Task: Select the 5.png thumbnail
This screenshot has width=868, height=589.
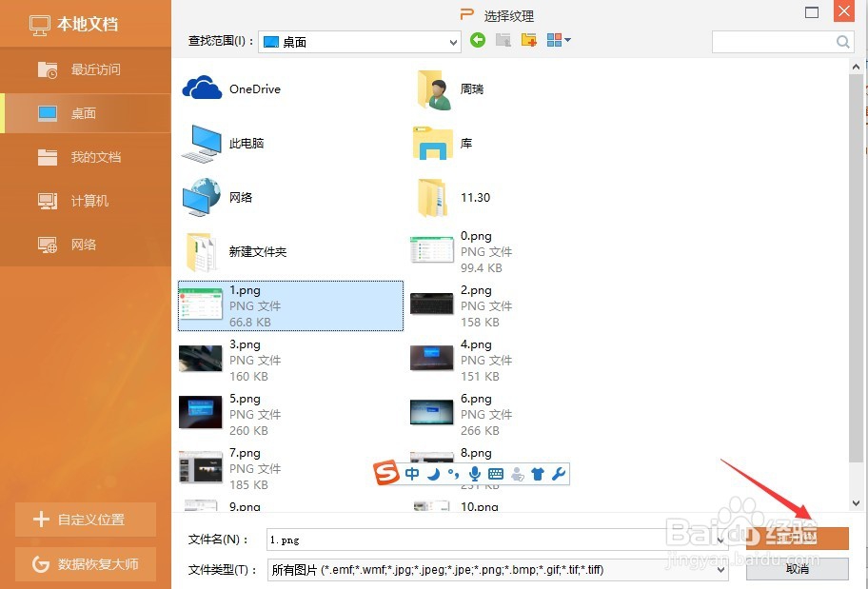Action: tap(201, 412)
